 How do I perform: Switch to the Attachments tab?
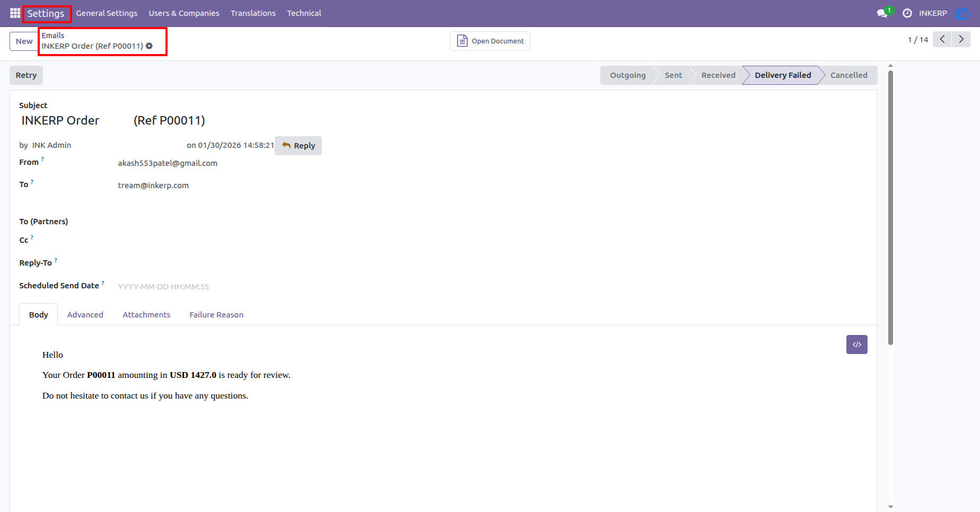coord(146,315)
